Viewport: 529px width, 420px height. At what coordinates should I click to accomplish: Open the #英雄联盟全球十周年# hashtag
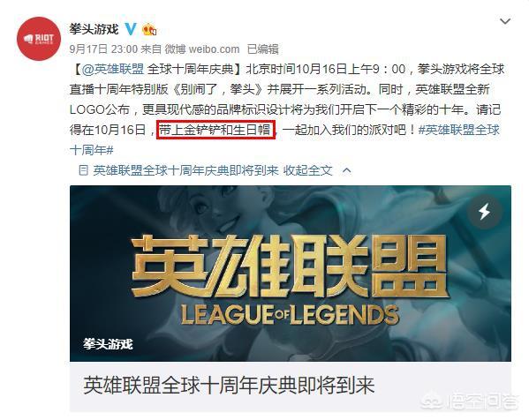point(284,140)
